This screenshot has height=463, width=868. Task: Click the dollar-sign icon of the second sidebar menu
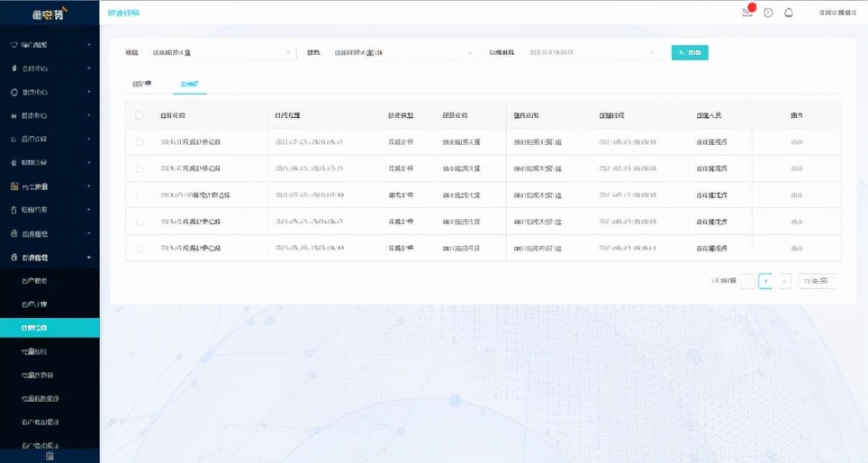pyautogui.click(x=14, y=68)
